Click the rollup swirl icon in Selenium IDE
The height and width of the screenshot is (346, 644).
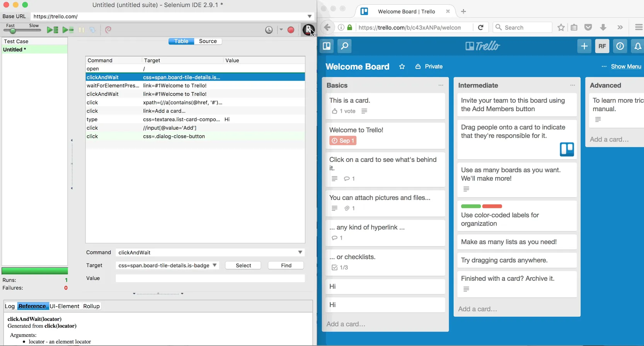point(108,30)
